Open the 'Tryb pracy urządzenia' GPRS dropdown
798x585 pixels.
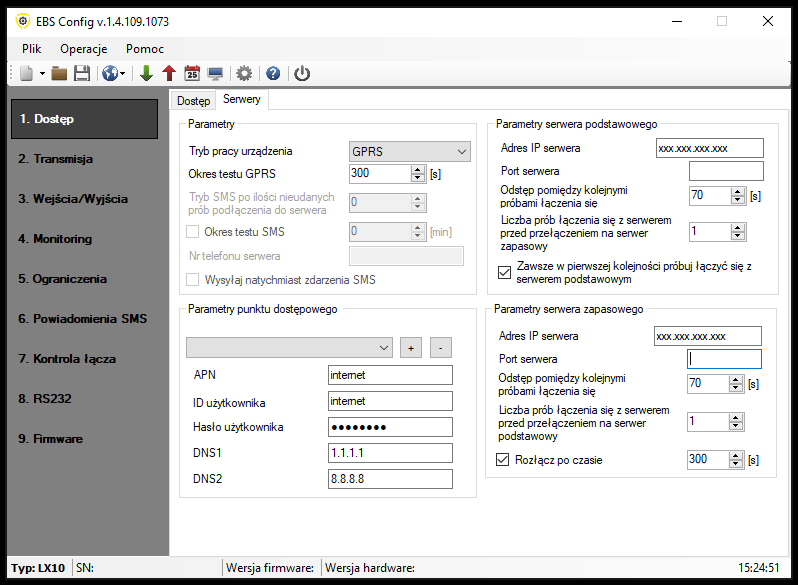(x=409, y=151)
